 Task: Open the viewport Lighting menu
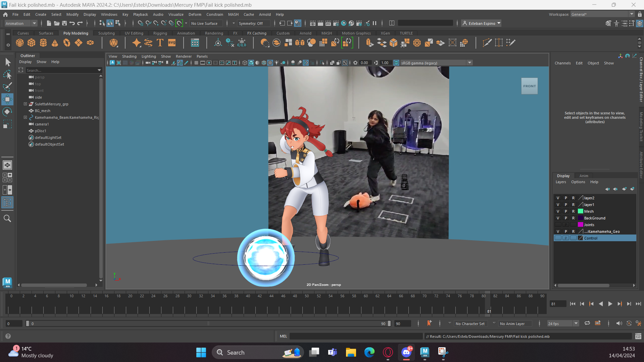point(149,56)
